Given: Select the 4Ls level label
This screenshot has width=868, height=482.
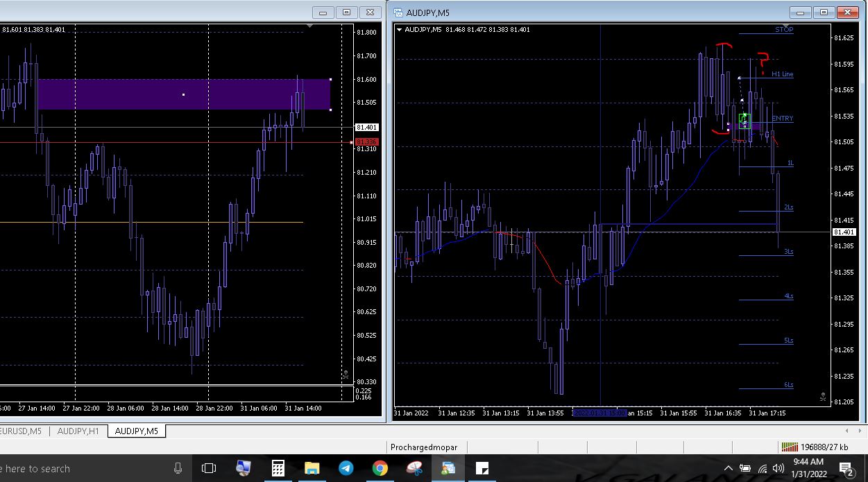Looking at the screenshot, I should pos(789,296).
